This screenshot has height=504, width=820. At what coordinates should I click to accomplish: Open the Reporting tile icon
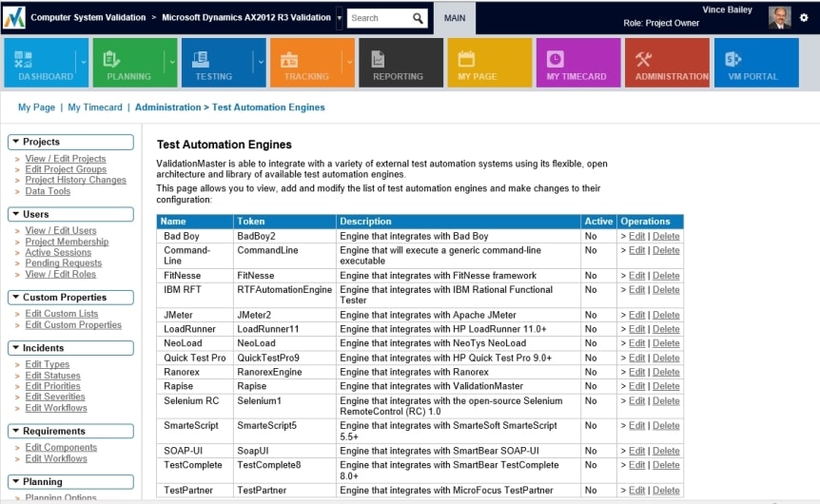tap(378, 60)
